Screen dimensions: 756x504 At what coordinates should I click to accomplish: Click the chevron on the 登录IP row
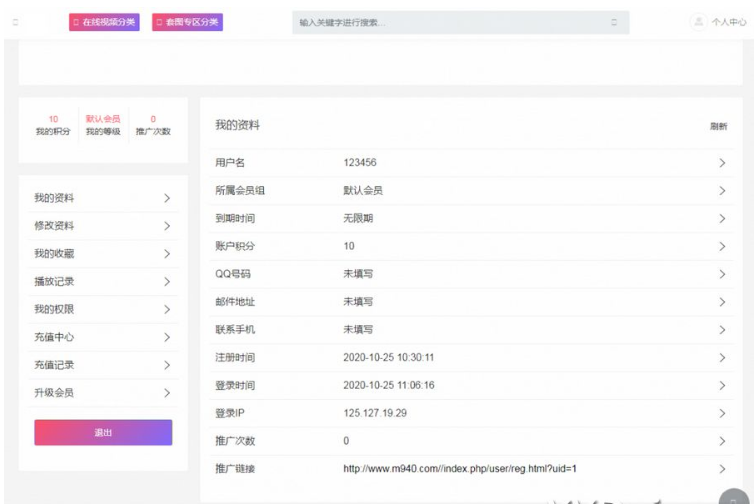(722, 413)
